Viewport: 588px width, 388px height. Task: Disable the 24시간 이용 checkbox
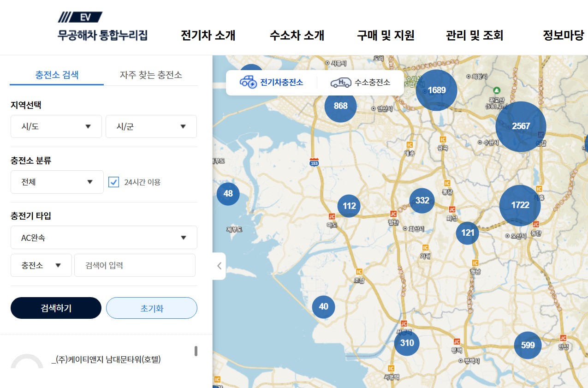click(113, 182)
